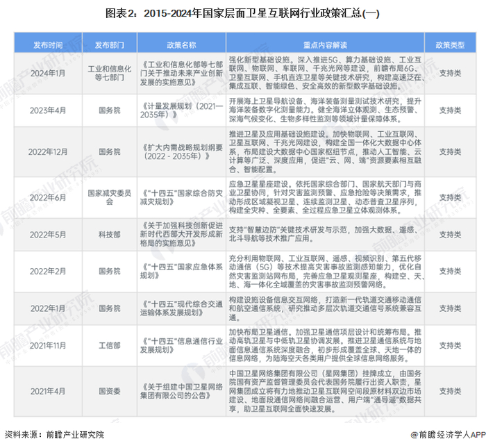The height and width of the screenshot is (448, 486).
Task: Select the 2022年5月 date cell
Action: (48, 235)
